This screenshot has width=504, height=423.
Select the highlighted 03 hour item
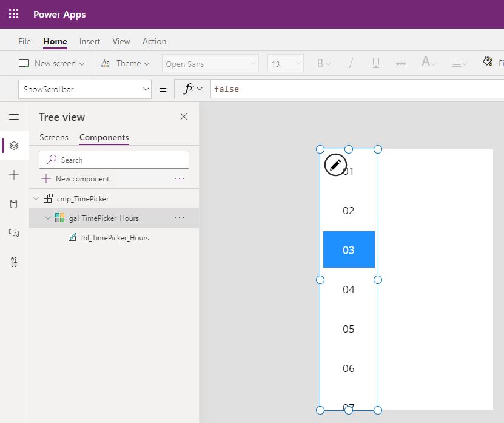[349, 249]
